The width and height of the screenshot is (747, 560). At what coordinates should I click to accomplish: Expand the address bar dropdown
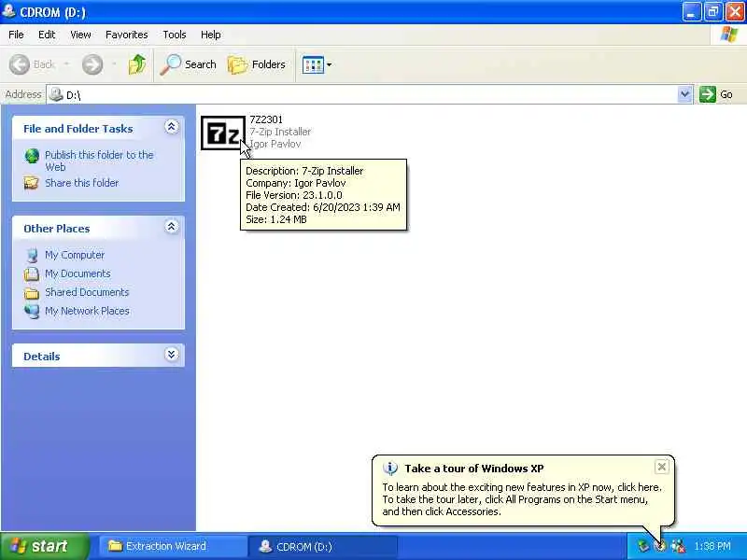(684, 94)
